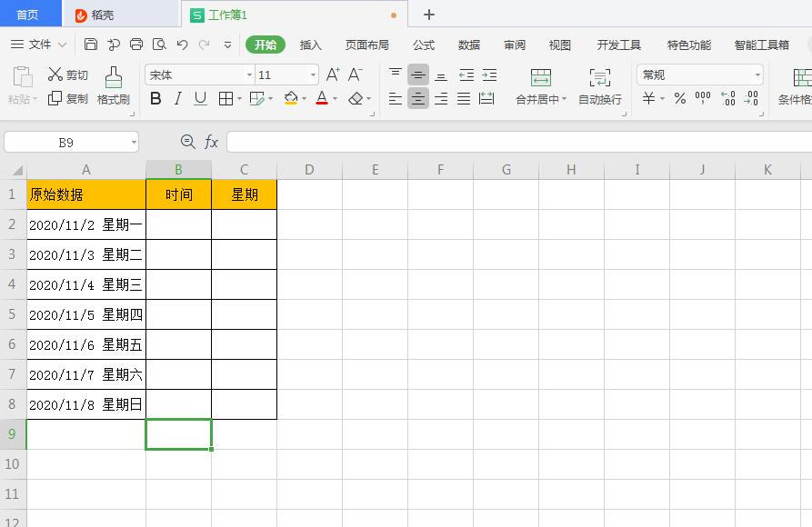Select the Format Painter tool
Image resolution: width=812 pixels, height=527 pixels.
pos(113,86)
